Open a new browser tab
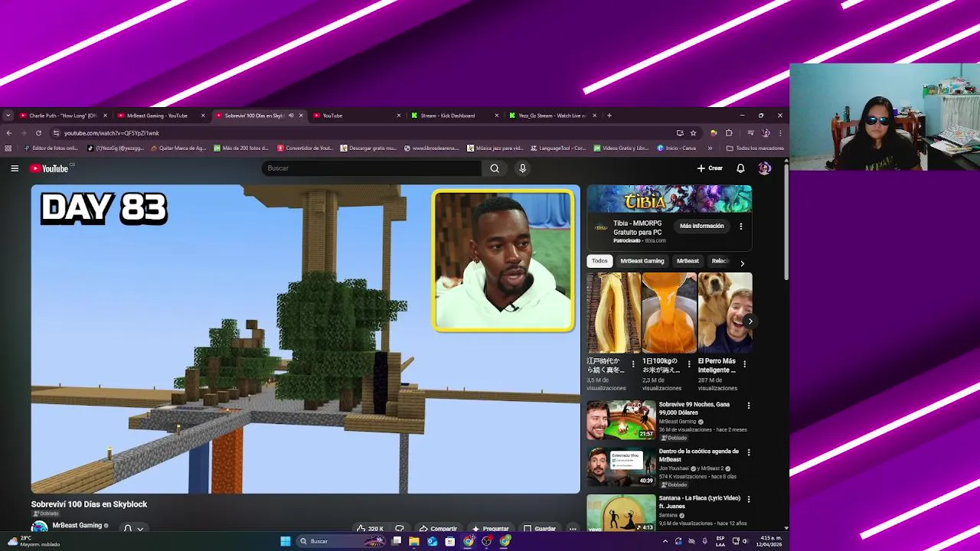The image size is (980, 551). [x=609, y=116]
